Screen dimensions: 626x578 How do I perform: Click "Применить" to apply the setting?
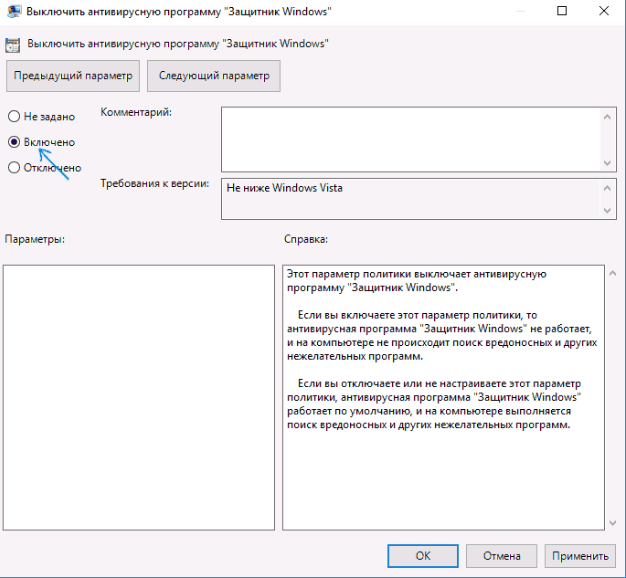click(579, 556)
